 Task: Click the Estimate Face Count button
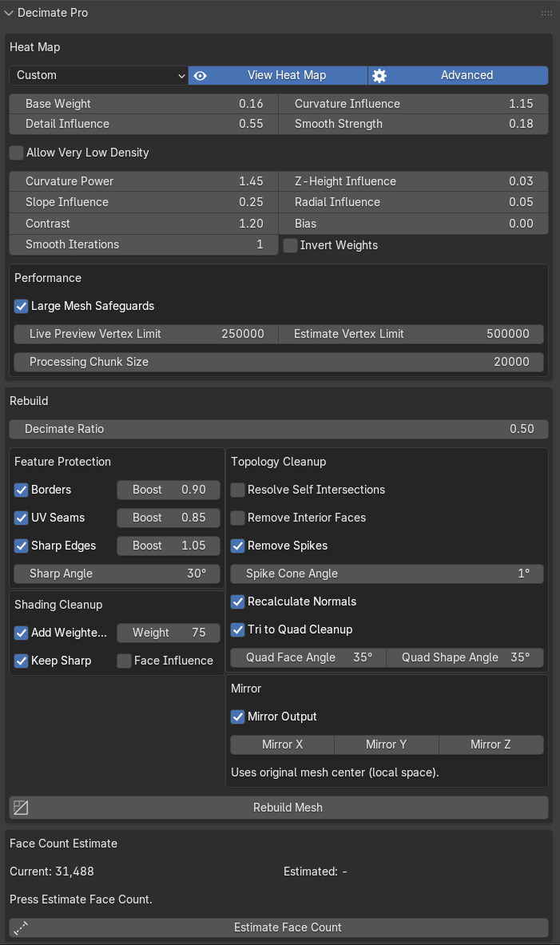[279, 927]
